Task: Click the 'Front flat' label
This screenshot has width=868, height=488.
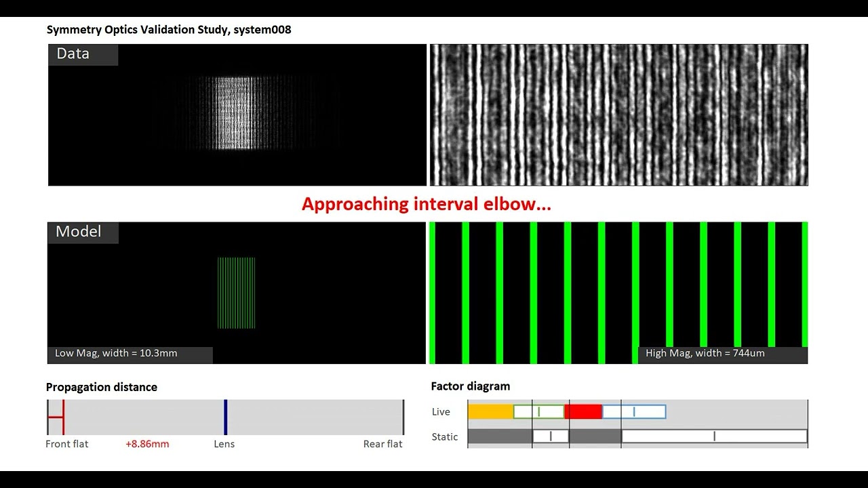Action: click(x=67, y=444)
